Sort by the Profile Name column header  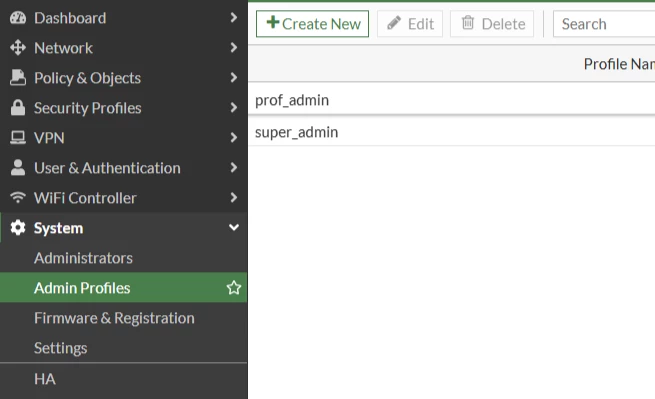[619, 64]
